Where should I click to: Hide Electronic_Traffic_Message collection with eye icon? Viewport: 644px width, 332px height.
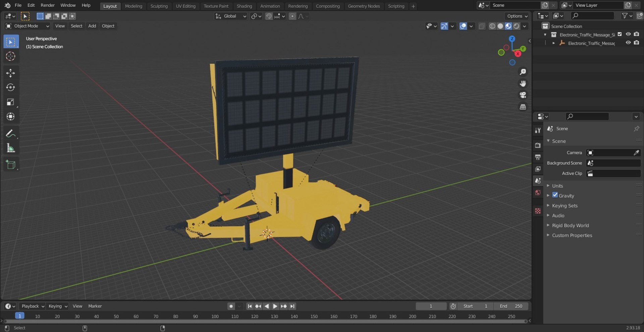(x=628, y=35)
